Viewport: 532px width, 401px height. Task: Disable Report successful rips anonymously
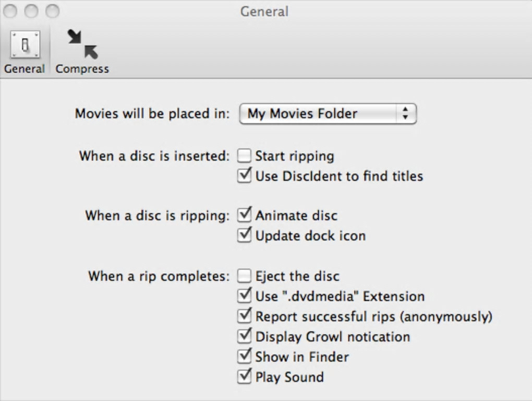point(245,316)
